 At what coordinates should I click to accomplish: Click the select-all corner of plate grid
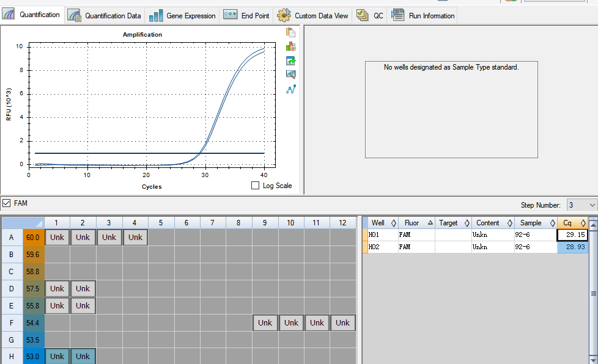coord(23,223)
